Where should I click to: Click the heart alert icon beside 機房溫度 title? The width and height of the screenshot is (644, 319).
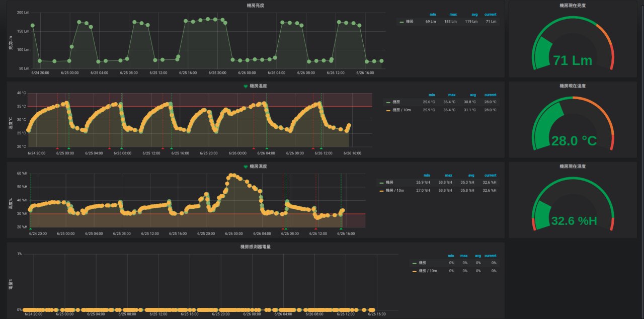click(x=246, y=86)
